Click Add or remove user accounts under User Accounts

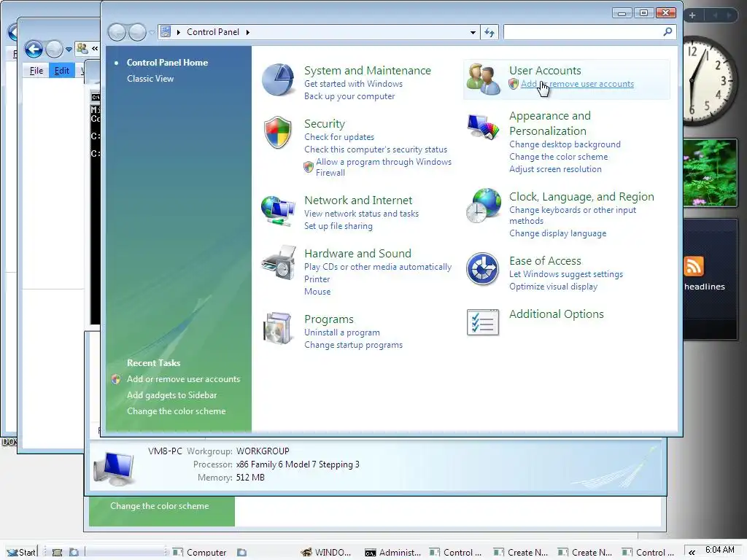point(577,84)
